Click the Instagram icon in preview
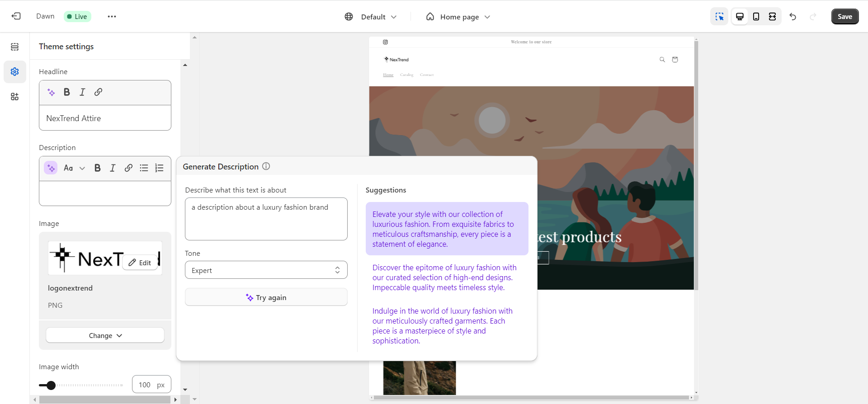The image size is (868, 404). click(385, 42)
